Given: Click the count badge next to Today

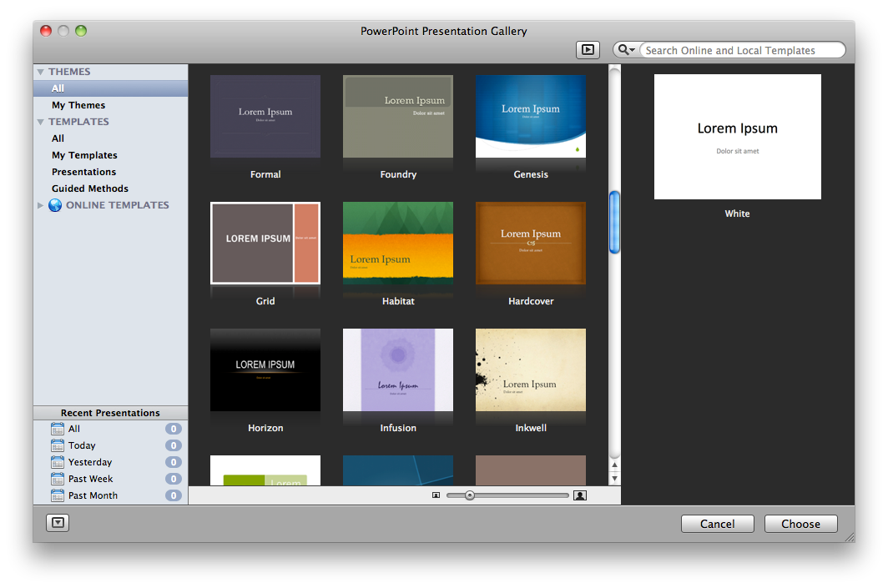Looking at the screenshot, I should click(174, 445).
